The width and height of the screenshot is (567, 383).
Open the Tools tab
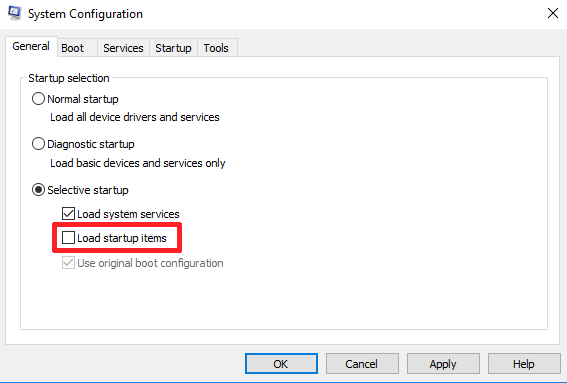tap(216, 48)
